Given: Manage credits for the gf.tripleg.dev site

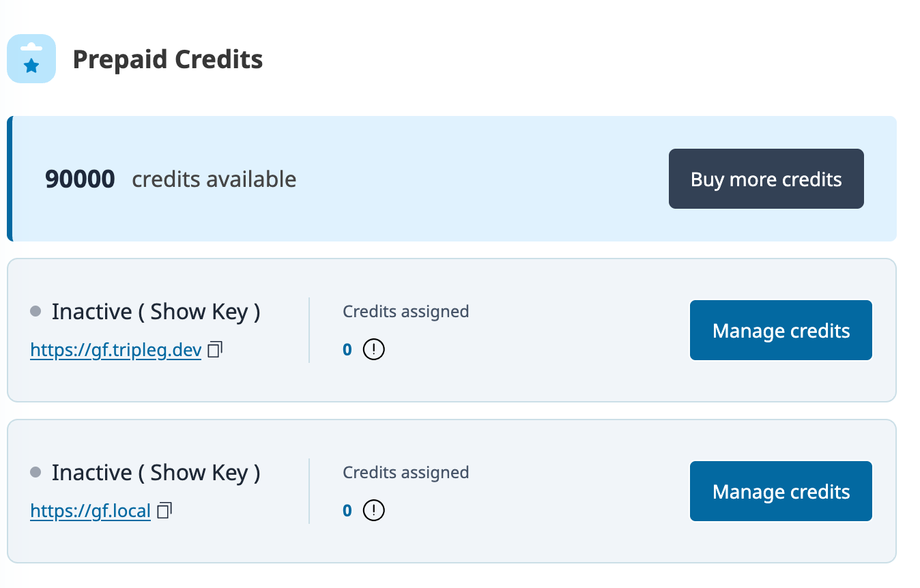Looking at the screenshot, I should [781, 330].
